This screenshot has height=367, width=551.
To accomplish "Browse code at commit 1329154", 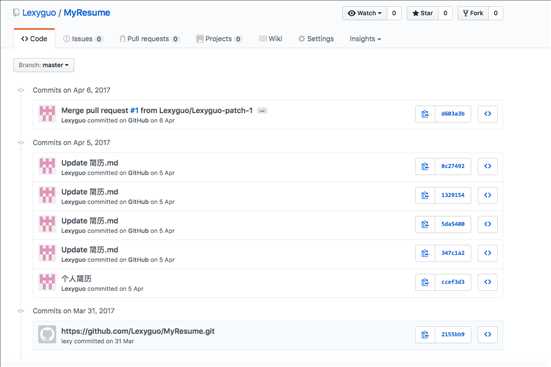I will [487, 195].
